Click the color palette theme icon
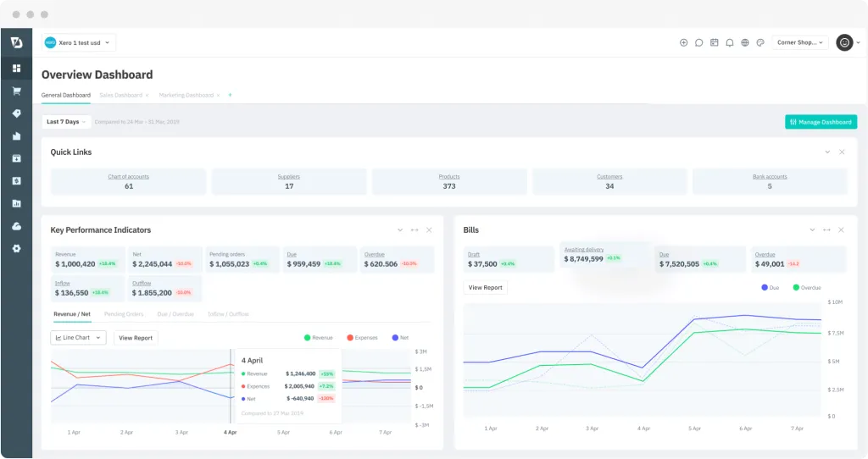Screen dimensions: 868x459 760,42
